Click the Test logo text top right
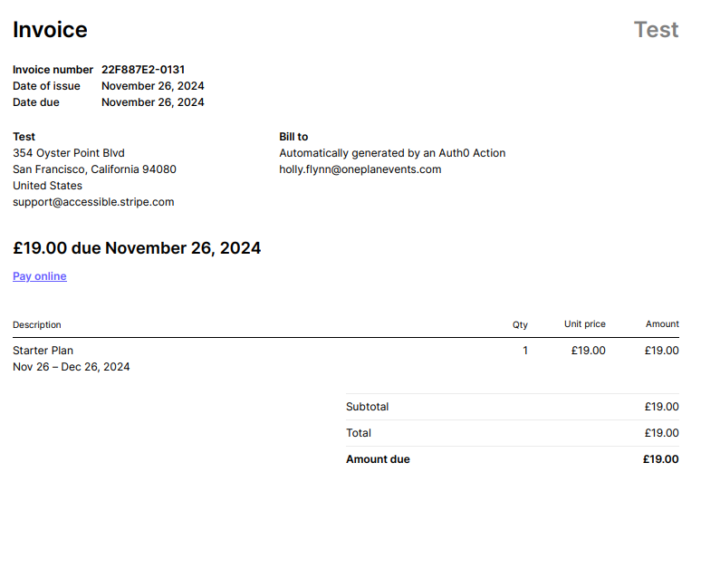 [656, 30]
